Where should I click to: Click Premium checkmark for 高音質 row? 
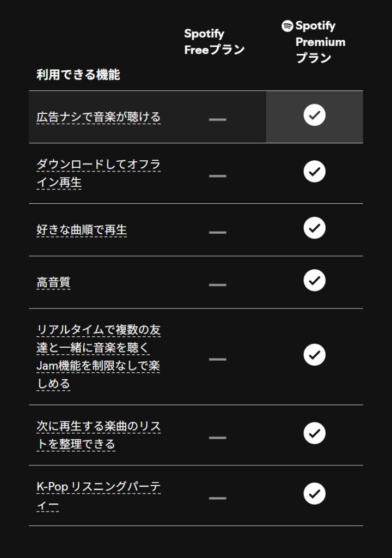[x=315, y=281]
